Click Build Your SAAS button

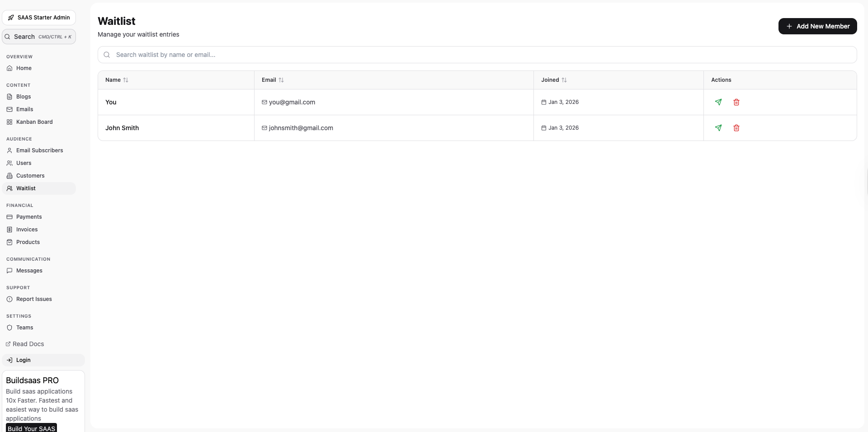click(x=31, y=428)
